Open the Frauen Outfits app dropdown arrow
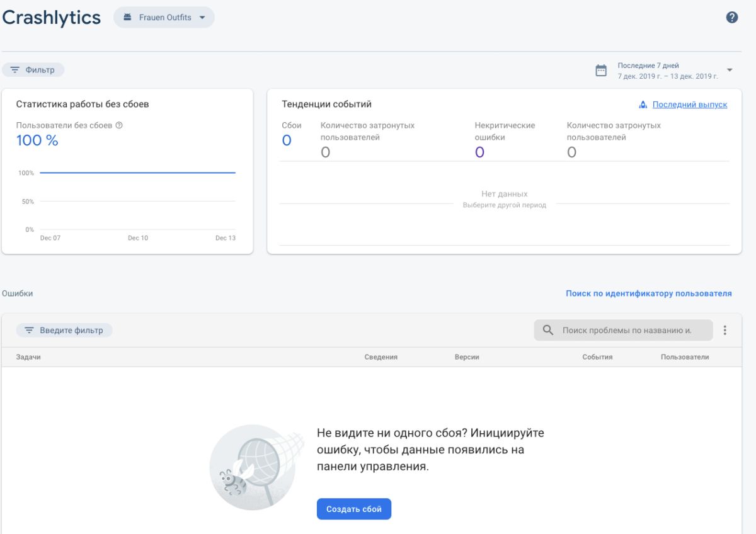The image size is (756, 534). pyautogui.click(x=202, y=18)
